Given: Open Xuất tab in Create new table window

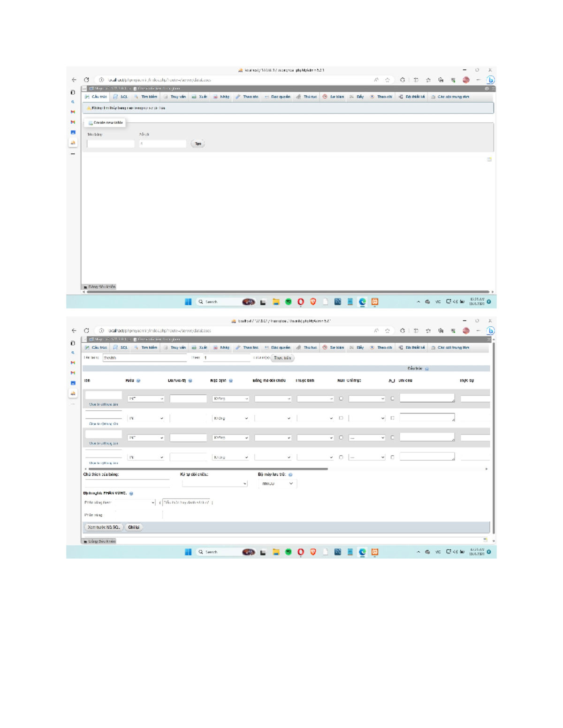Looking at the screenshot, I should point(199,97).
